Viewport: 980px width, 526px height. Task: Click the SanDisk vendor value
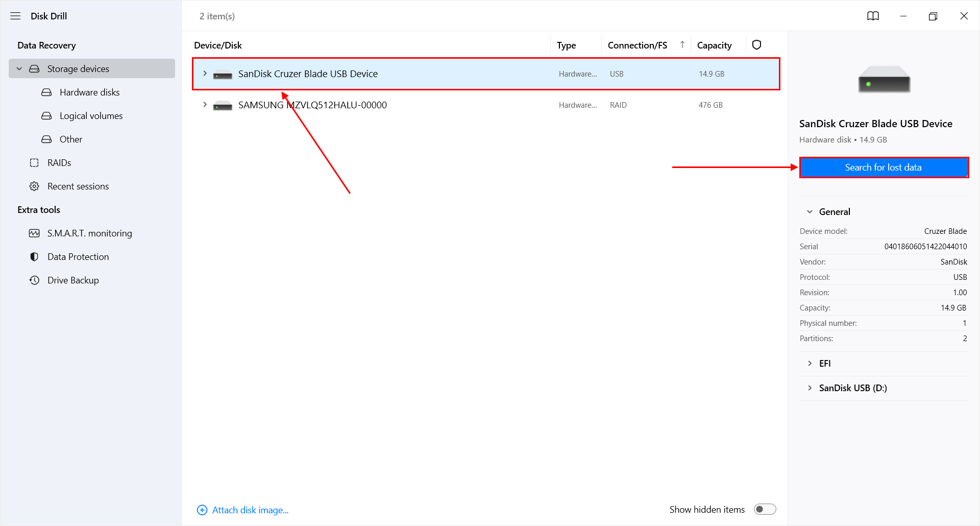[x=954, y=262]
